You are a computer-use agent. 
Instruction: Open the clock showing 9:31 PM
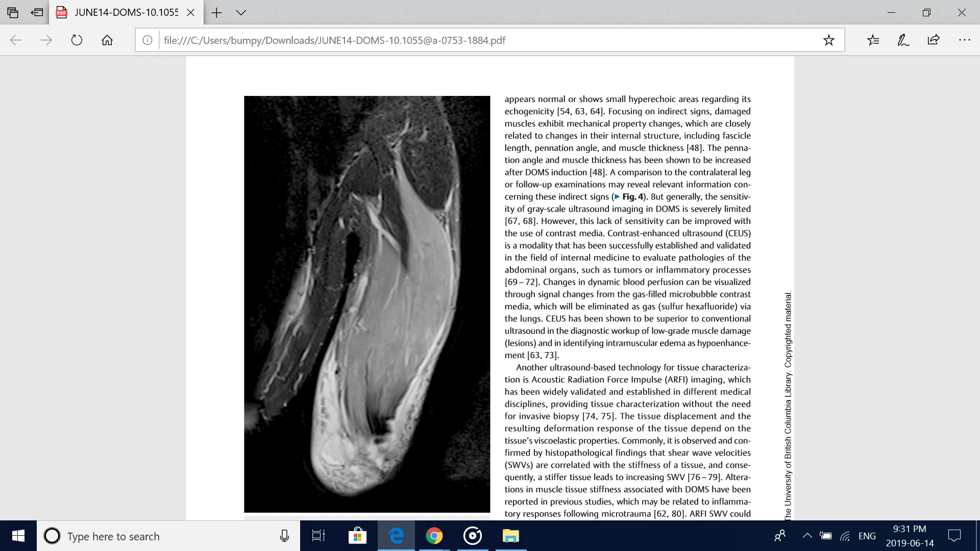910,536
